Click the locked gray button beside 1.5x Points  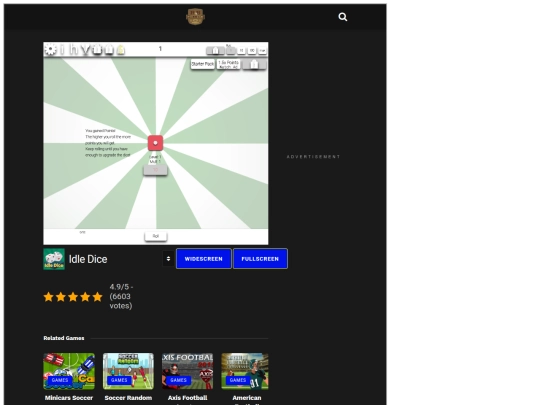[x=255, y=64]
